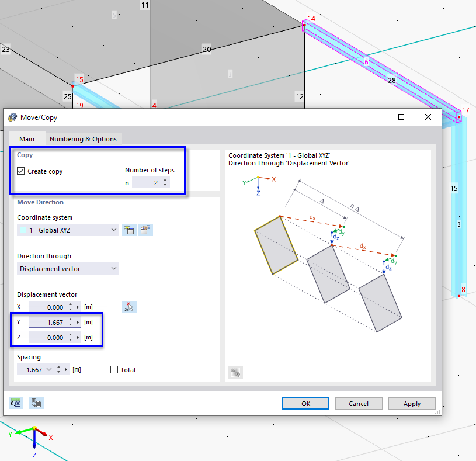The width and height of the screenshot is (476, 461).
Task: Click the number of steps field
Action: pyautogui.click(x=147, y=183)
